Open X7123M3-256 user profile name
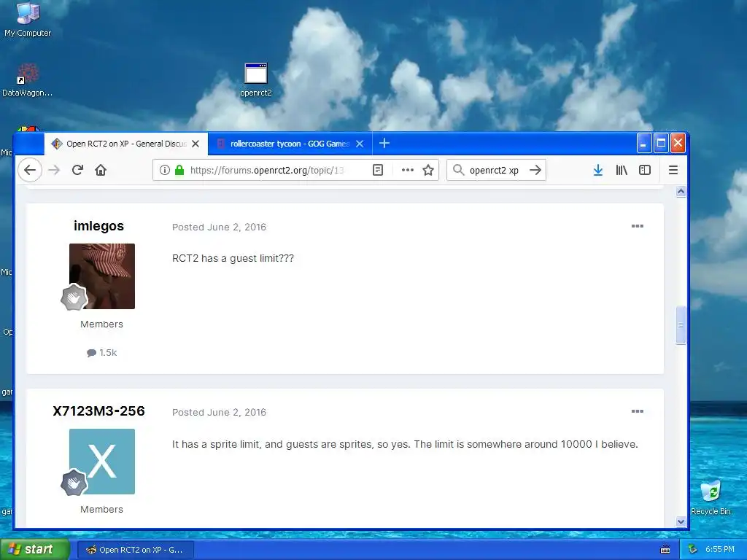The image size is (747, 560). [98, 411]
